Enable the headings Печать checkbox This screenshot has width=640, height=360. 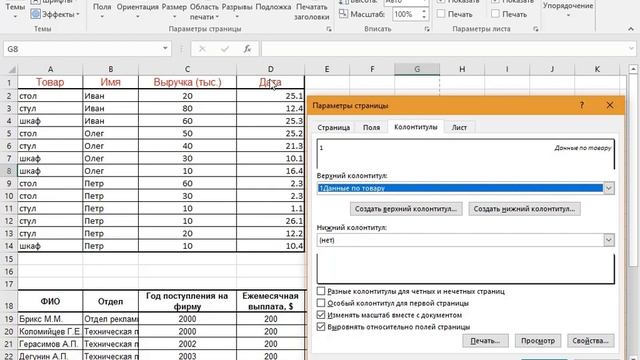495,14
